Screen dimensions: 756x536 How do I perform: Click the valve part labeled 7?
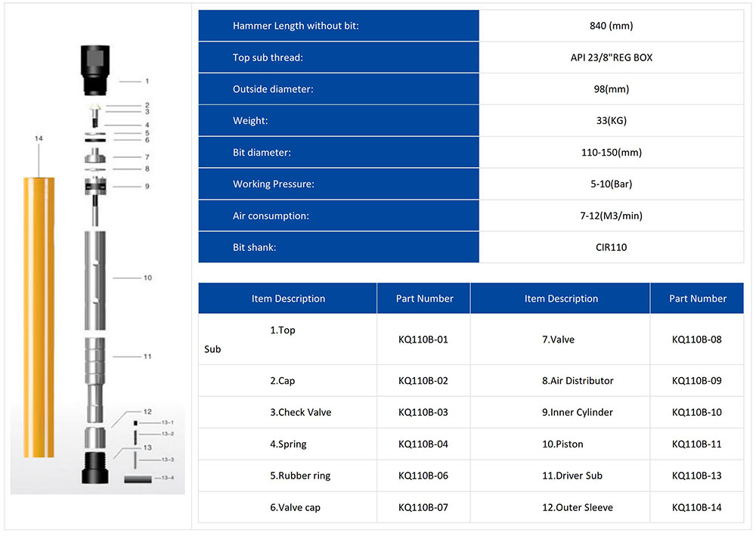click(x=96, y=156)
